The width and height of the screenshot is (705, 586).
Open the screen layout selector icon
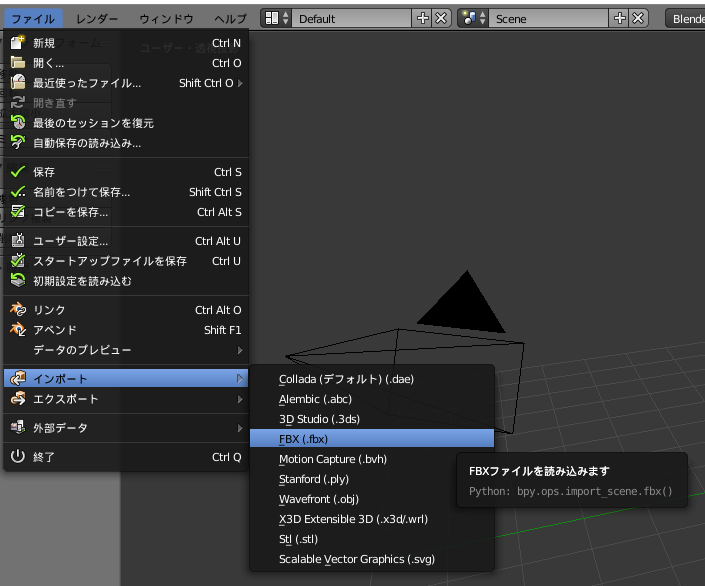(276, 18)
